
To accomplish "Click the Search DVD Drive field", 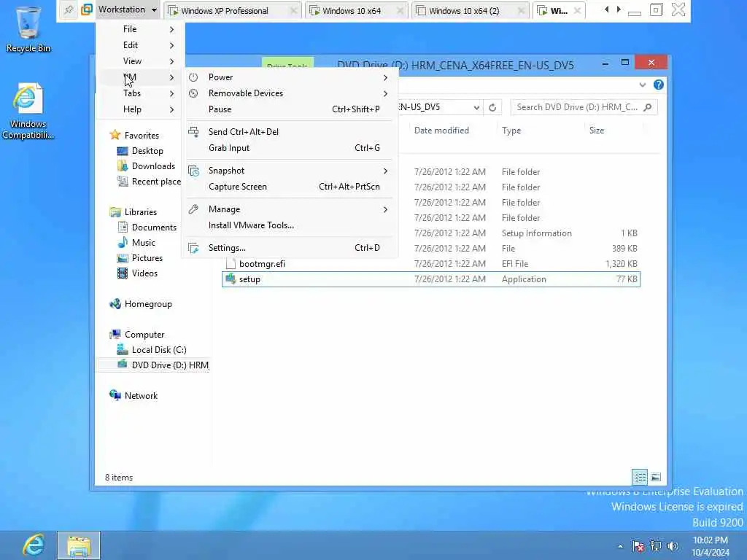I will (x=584, y=107).
